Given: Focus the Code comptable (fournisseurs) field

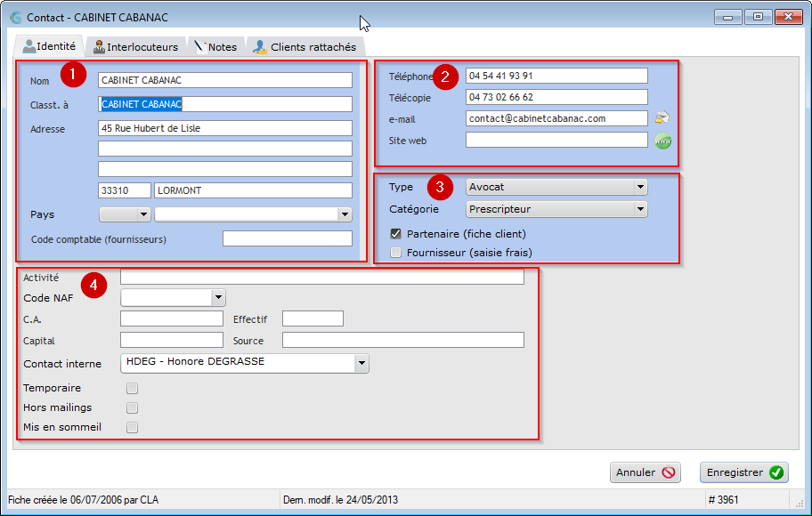Looking at the screenshot, I should 288,238.
